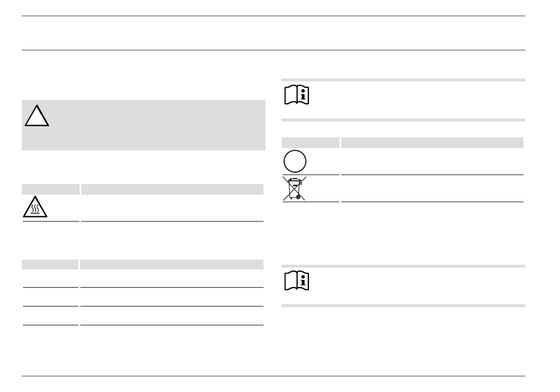Click the empty circle symbol
This screenshot has width=560, height=392.
[295, 162]
